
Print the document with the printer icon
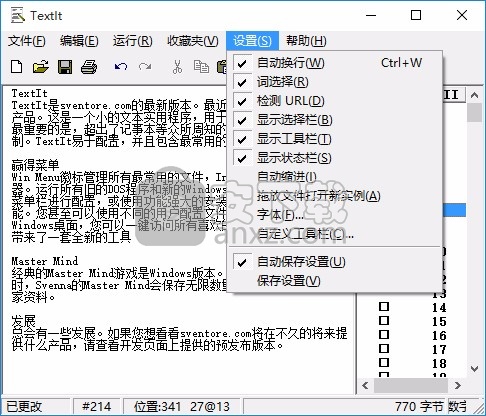tap(89, 67)
